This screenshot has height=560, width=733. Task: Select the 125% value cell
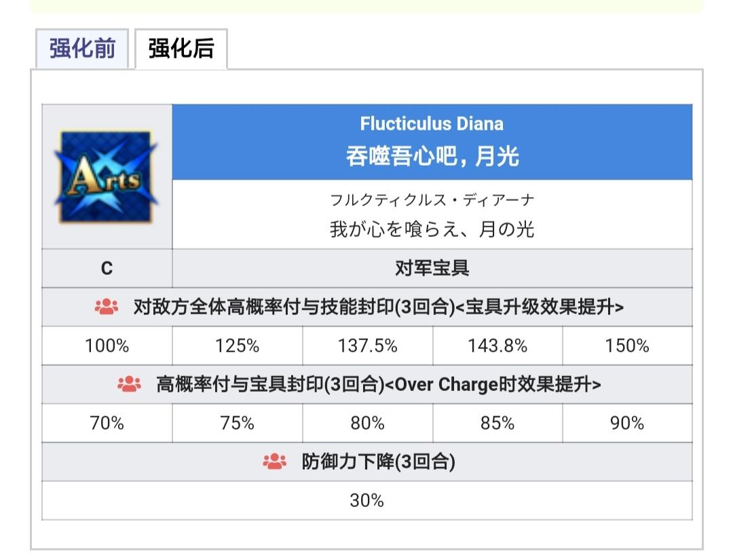pos(237,346)
